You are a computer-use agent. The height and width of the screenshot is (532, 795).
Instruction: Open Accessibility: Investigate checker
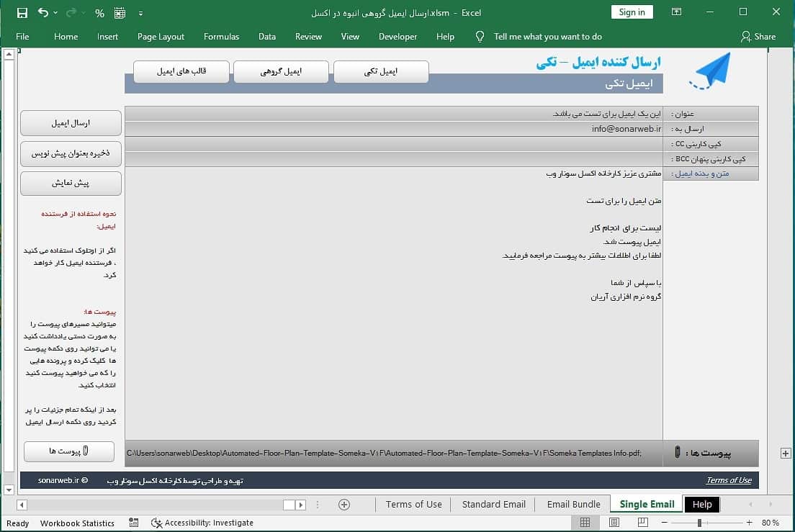tap(202, 523)
